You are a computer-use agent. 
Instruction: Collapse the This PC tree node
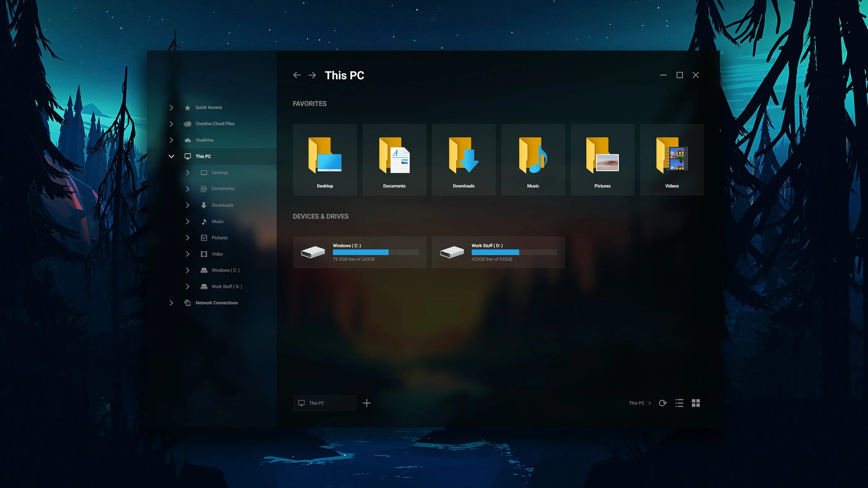[171, 156]
